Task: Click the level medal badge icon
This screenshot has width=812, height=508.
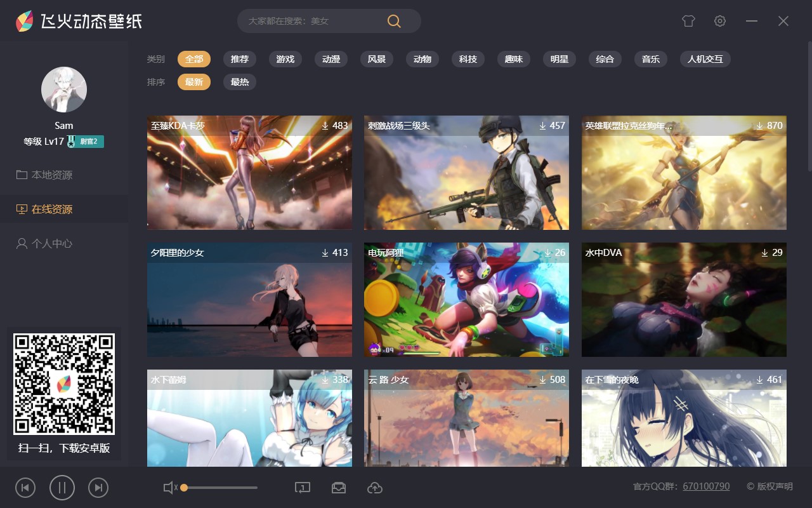Action: [x=70, y=141]
